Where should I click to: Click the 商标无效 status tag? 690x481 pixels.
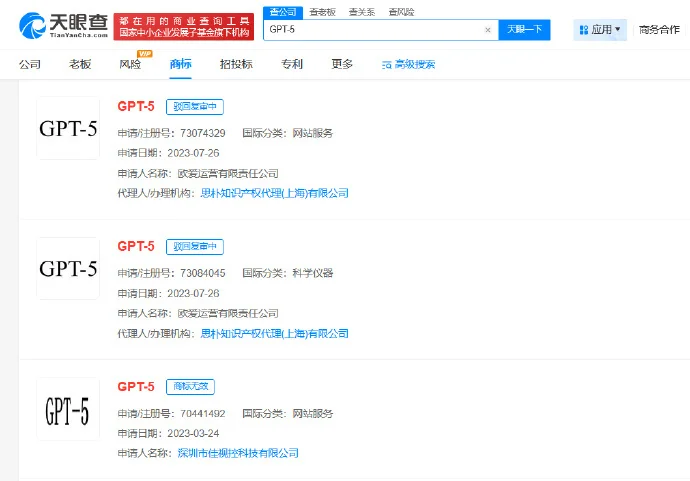coord(190,386)
